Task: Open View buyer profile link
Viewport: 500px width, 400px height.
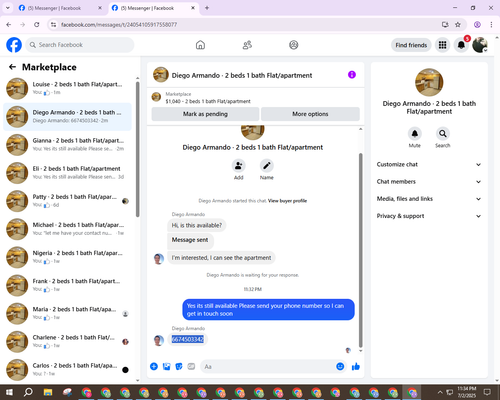Action: click(287, 201)
